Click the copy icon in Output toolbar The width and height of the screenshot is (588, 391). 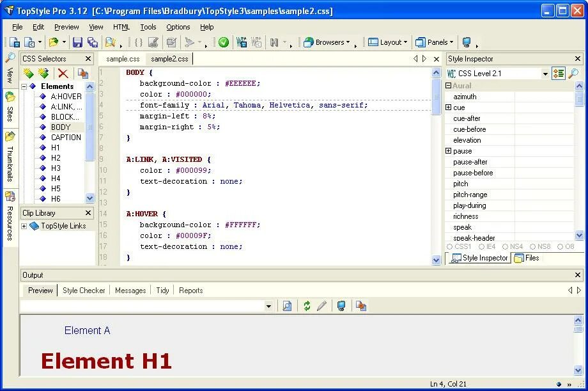click(361, 306)
